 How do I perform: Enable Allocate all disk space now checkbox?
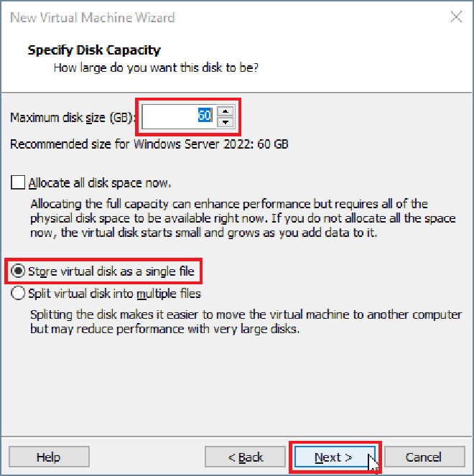(18, 182)
